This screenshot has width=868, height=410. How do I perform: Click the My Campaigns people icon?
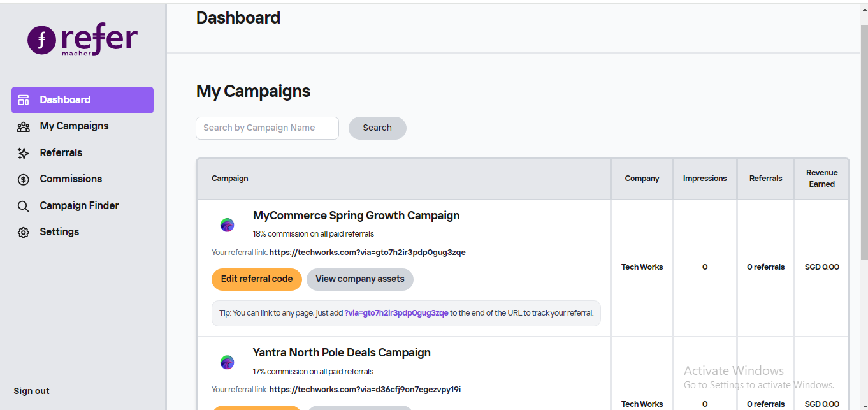click(24, 127)
